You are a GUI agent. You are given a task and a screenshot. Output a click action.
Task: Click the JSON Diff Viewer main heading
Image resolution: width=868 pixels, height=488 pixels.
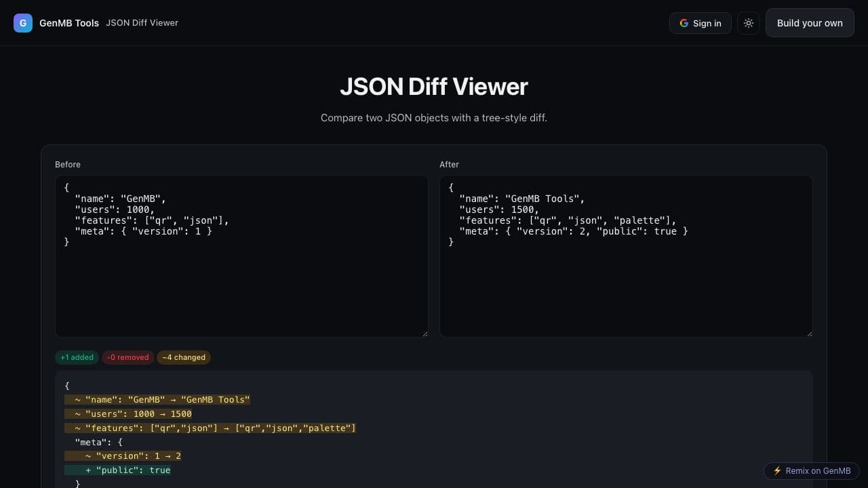(x=434, y=87)
